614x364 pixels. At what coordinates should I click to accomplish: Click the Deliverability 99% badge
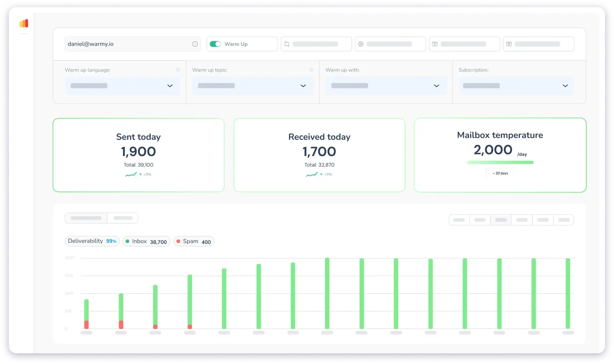tap(92, 241)
